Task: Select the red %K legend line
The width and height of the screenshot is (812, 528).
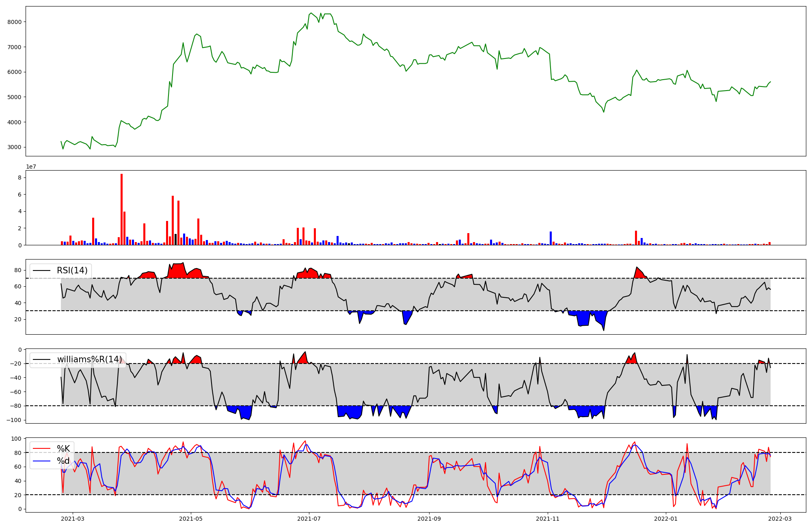Action: 41,449
